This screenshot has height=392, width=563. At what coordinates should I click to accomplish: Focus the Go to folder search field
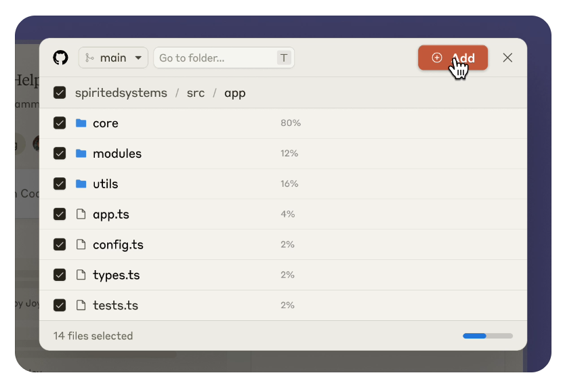click(x=217, y=58)
